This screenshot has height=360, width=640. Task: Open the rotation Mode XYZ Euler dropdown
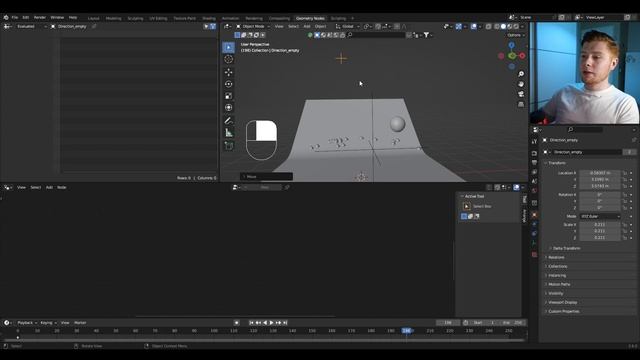pos(600,216)
